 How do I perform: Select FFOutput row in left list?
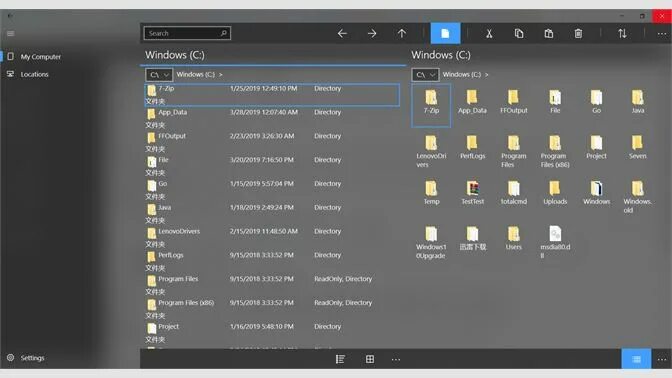pyautogui.click(x=272, y=142)
